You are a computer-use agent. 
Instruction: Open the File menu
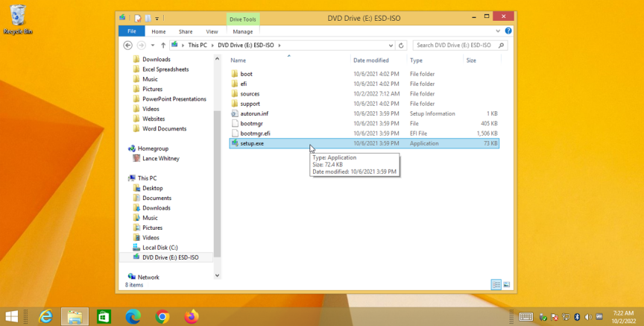click(x=131, y=31)
